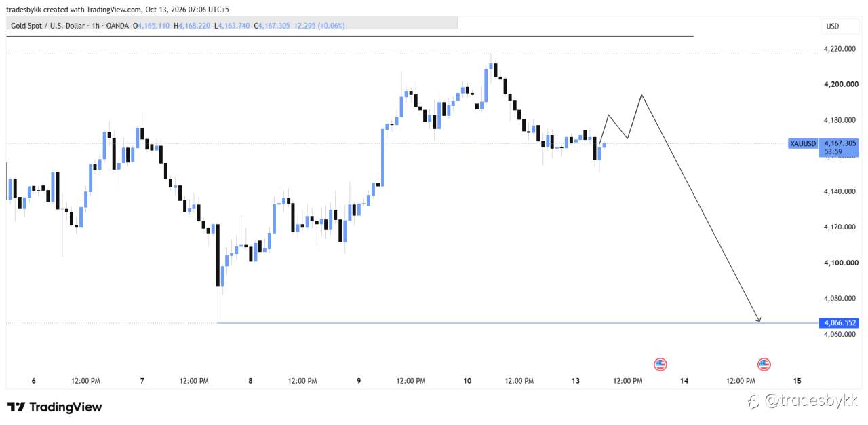868x425 pixels.
Task: Click the header text 'tradesbykk created with TradingView.com'
Action: coord(74,10)
